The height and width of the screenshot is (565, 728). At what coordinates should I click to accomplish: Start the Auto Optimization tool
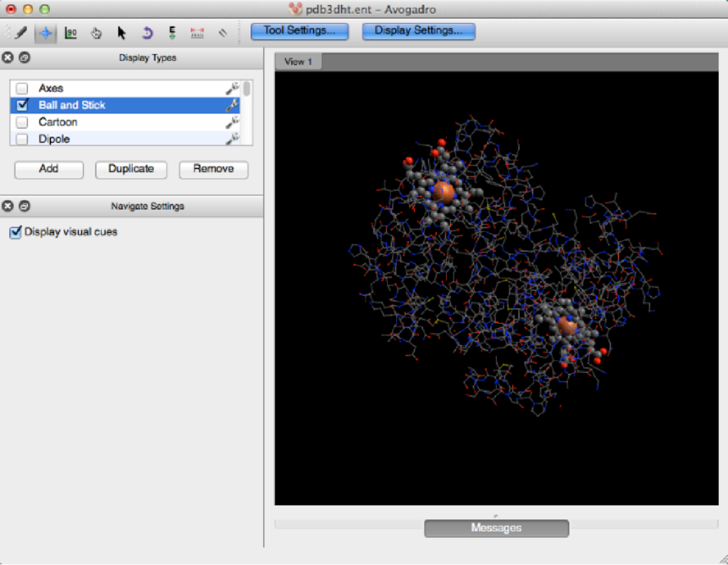[x=172, y=33]
